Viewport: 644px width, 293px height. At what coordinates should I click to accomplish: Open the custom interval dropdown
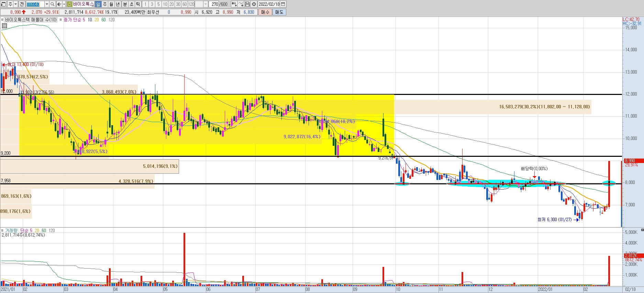(x=206, y=4)
